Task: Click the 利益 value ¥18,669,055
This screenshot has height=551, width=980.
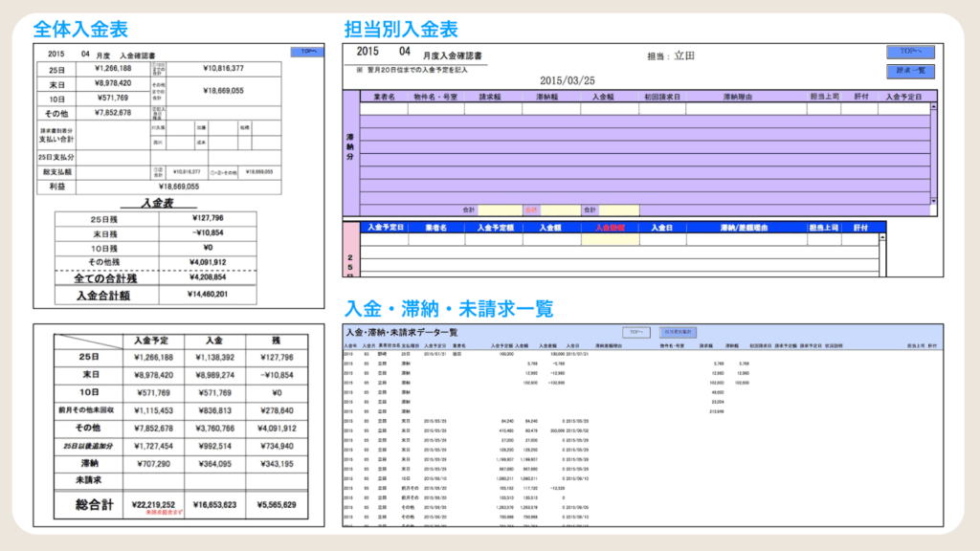Action: pyautogui.click(x=176, y=187)
